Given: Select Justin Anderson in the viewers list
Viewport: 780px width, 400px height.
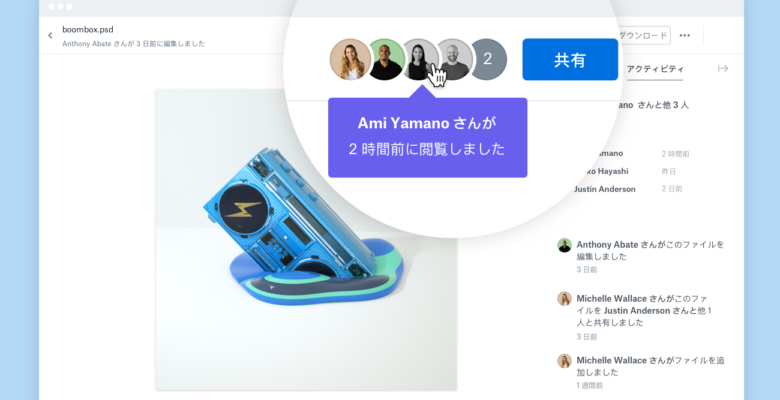Looking at the screenshot, I should 604,189.
